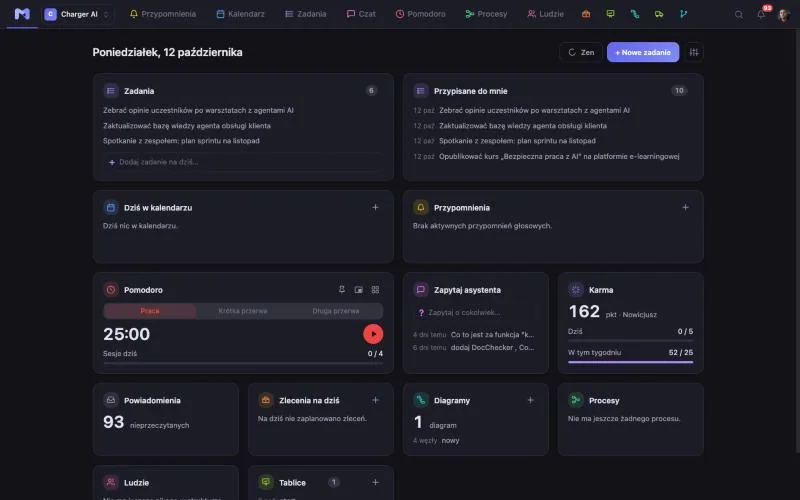Start the Pomodoro timer play button

click(373, 334)
